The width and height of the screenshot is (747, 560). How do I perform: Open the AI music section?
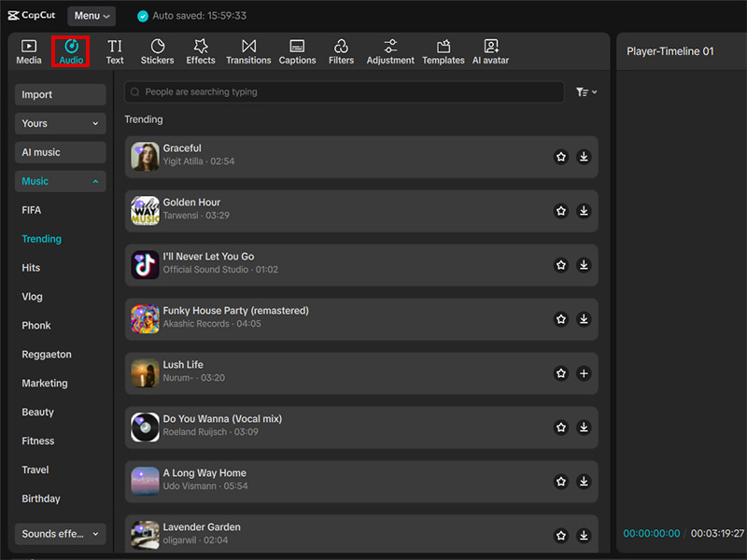pos(61,152)
